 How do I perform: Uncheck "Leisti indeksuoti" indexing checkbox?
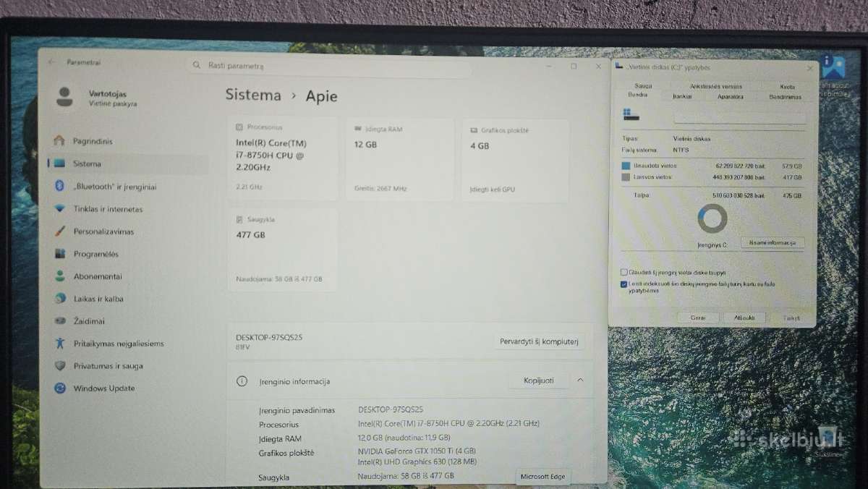click(624, 284)
